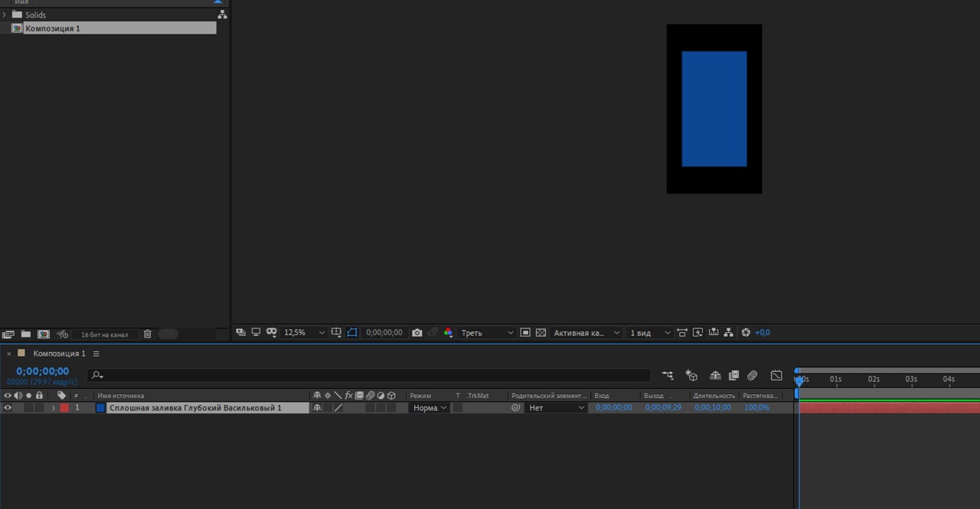Click the Имя источника column header
Viewport: 980px width, 509px height.
[120, 396]
